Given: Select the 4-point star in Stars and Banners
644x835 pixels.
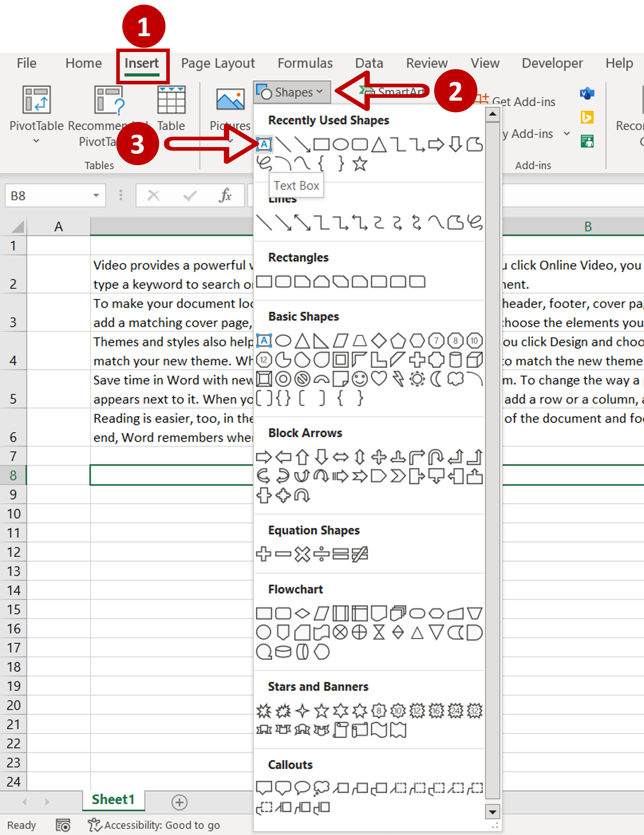Looking at the screenshot, I should (302, 711).
